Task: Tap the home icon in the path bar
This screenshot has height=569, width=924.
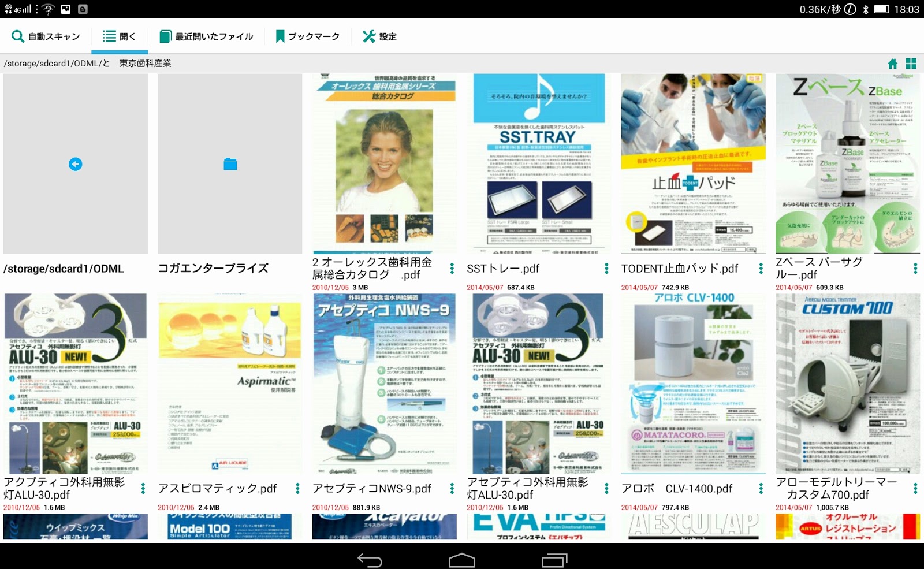Action: click(x=893, y=64)
